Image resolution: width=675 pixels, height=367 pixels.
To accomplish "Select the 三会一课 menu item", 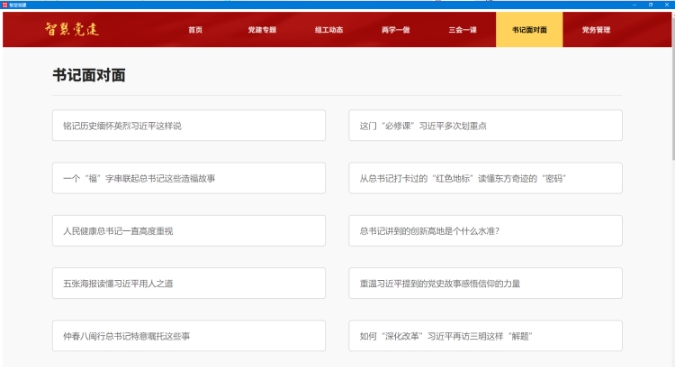I will click(x=462, y=30).
